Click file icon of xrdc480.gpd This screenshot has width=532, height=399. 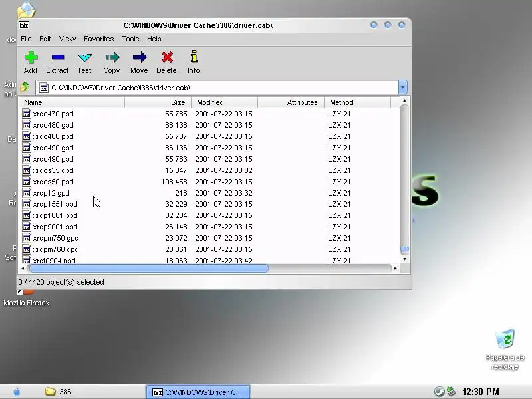(27, 125)
